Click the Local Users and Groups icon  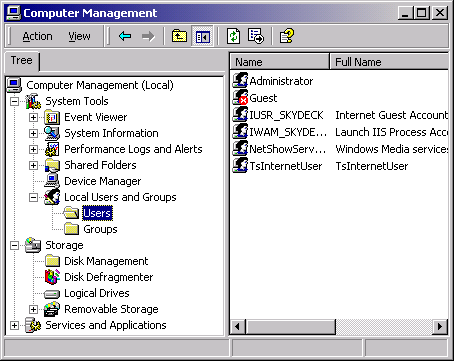pos(52,197)
